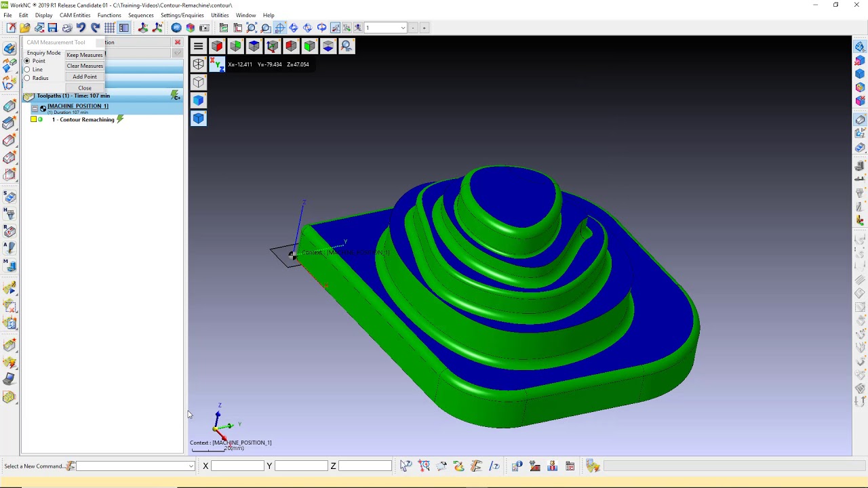Open the Functions menu
This screenshot has width=868, height=488.
click(x=109, y=15)
